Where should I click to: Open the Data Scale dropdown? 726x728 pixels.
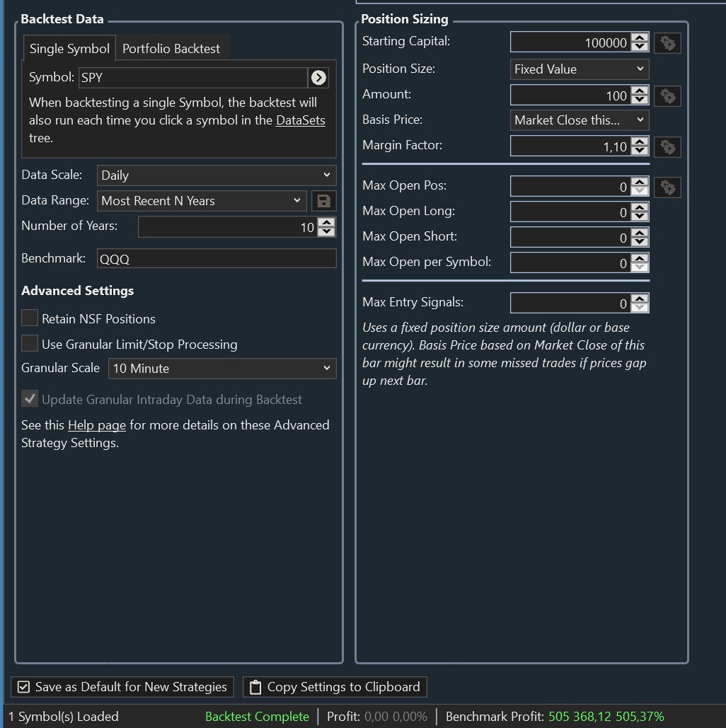(216, 175)
